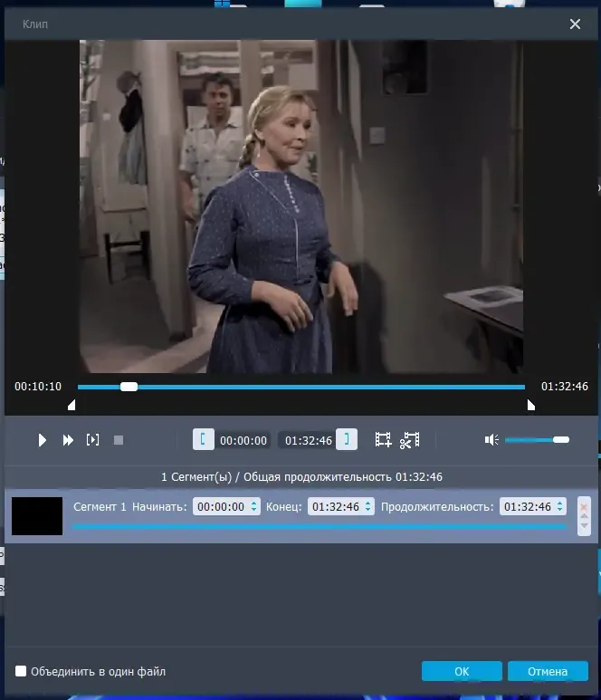
Task: Mute audio with the speaker icon
Action: [491, 440]
